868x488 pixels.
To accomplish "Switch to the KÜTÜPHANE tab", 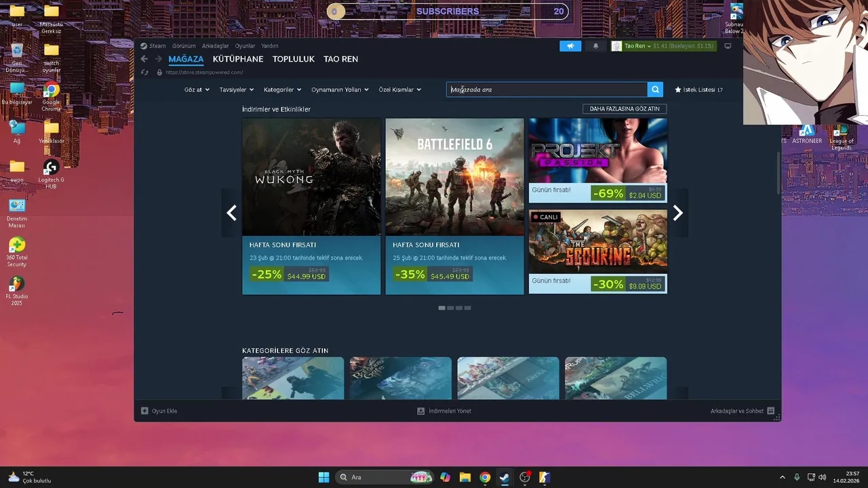I will (x=238, y=59).
